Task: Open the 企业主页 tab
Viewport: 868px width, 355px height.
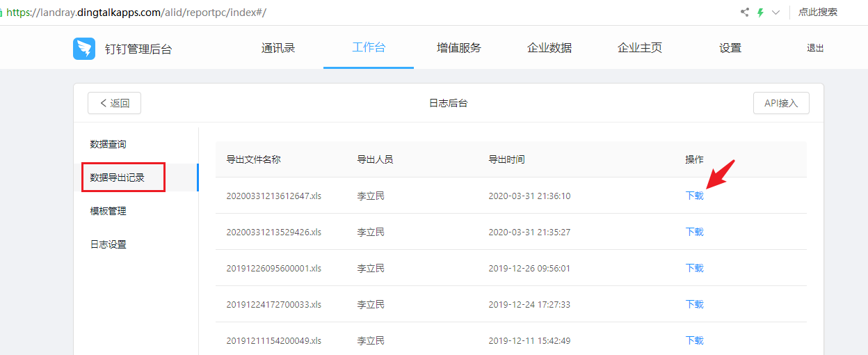Action: [x=640, y=48]
